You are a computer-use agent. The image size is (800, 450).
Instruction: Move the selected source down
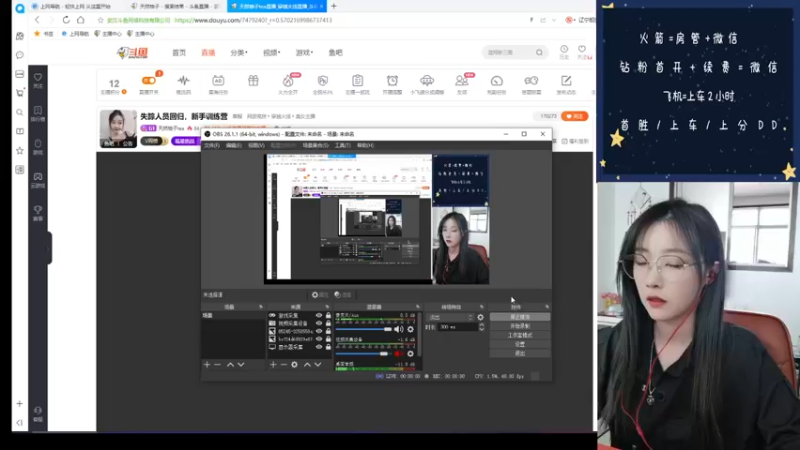click(318, 365)
